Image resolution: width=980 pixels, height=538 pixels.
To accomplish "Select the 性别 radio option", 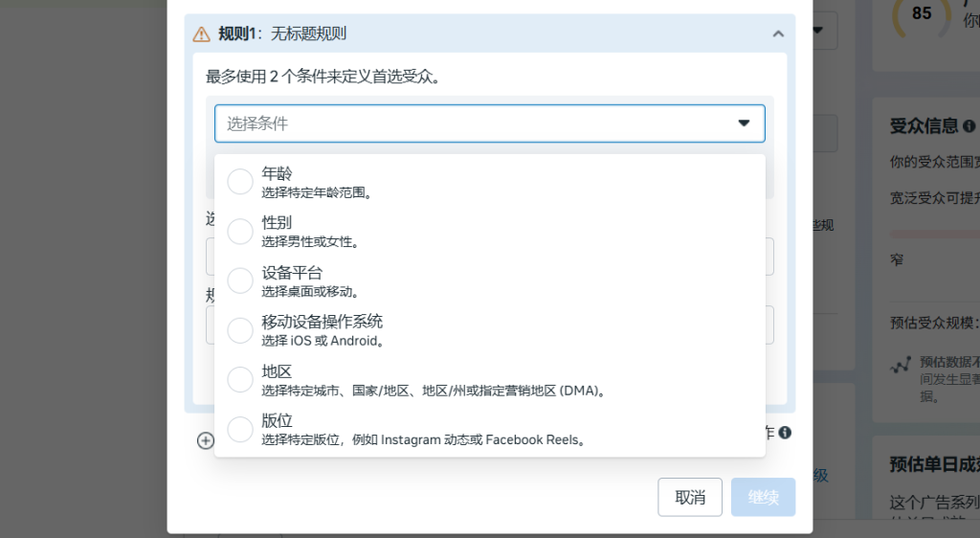I will tap(240, 231).
